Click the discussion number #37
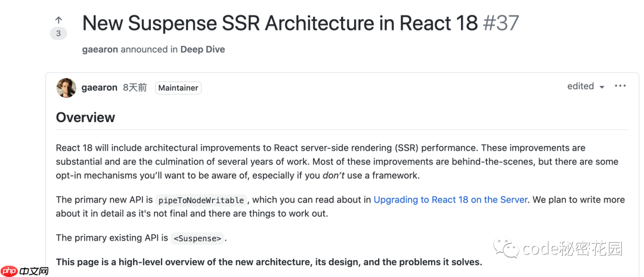The height and width of the screenshot is (277, 644). pyautogui.click(x=501, y=23)
